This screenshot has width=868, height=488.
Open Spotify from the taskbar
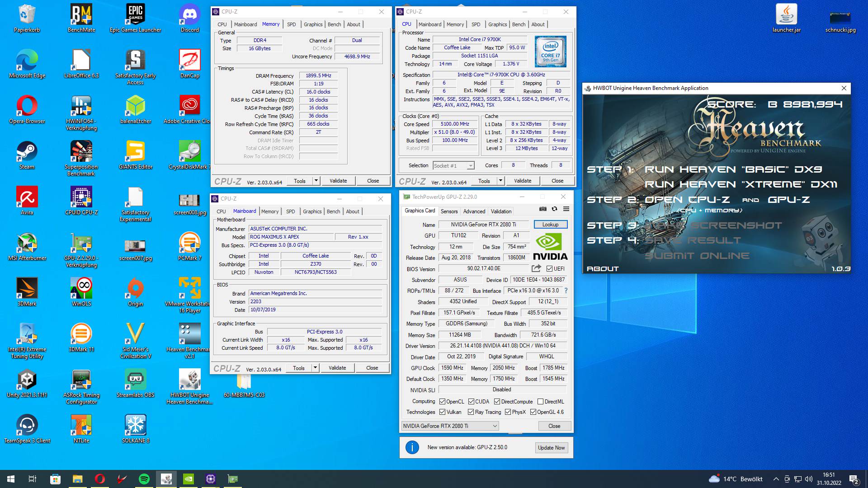coord(144,479)
